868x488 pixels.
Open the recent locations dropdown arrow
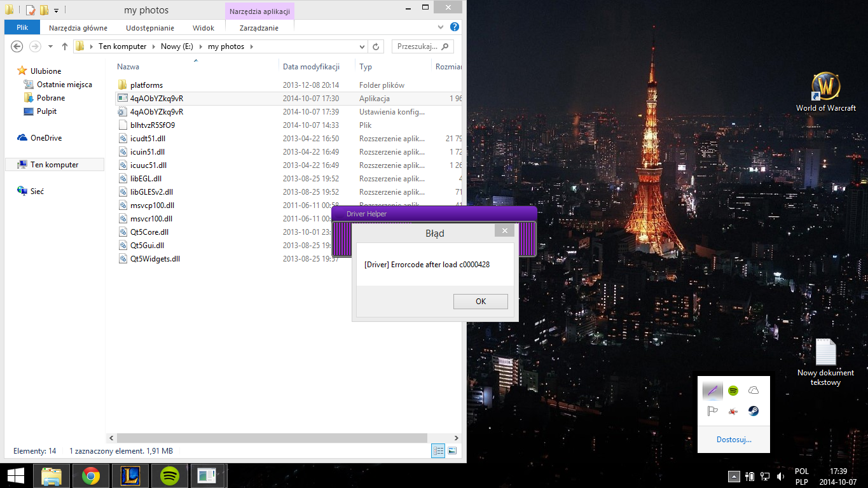[50, 46]
